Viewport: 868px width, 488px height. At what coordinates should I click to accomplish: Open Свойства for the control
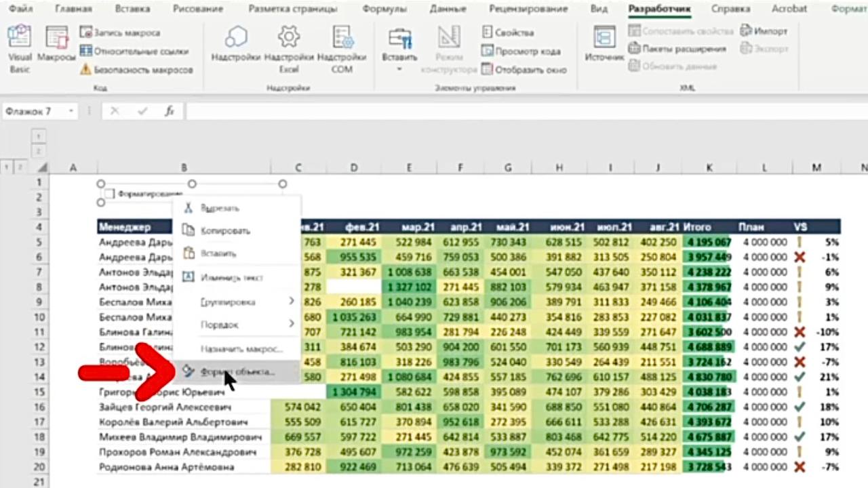click(x=508, y=32)
